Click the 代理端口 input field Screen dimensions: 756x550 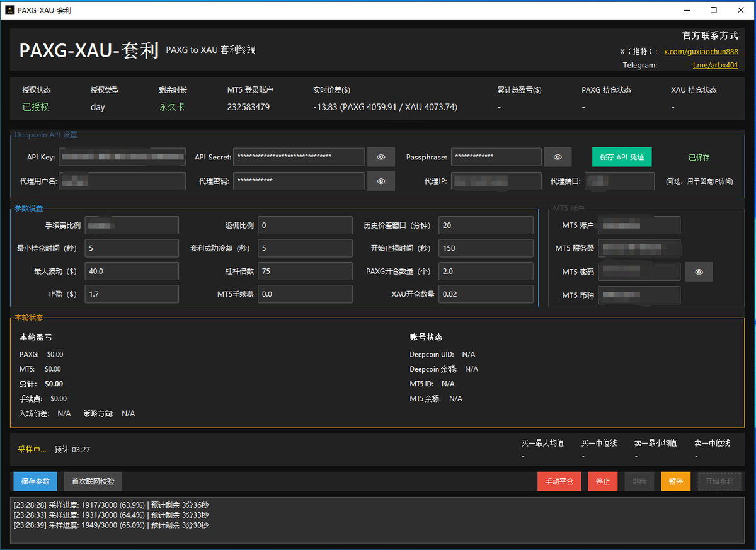pos(619,181)
